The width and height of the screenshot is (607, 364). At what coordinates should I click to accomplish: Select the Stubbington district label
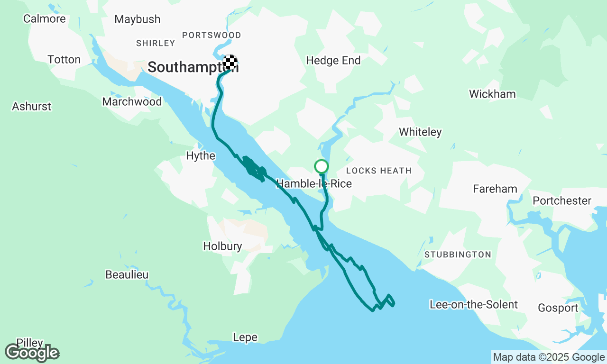pyautogui.click(x=458, y=255)
